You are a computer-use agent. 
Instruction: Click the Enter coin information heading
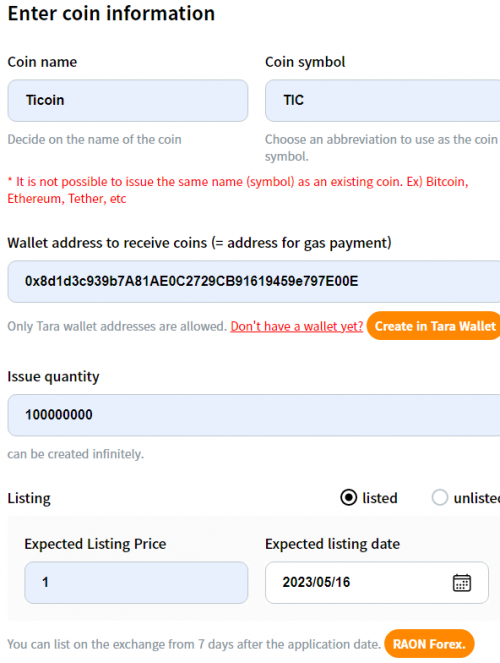click(x=111, y=13)
